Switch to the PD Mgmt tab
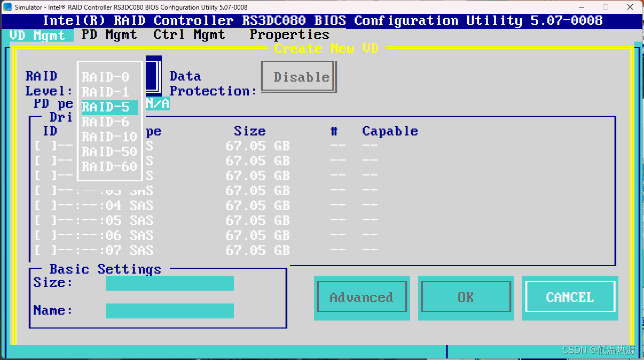This screenshot has width=644, height=360. coord(108,34)
